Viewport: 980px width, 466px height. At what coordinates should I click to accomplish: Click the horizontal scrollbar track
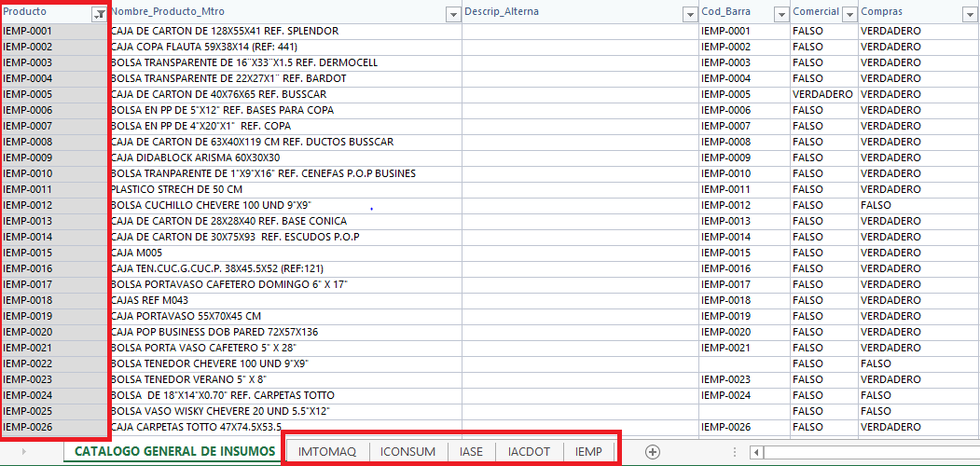pyautogui.click(x=871, y=452)
